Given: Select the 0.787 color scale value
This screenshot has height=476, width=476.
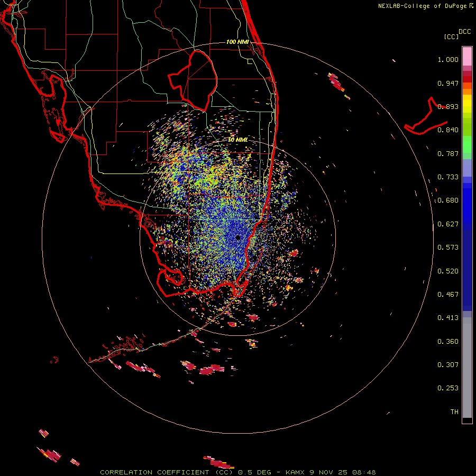Looking at the screenshot, I should coord(448,153).
